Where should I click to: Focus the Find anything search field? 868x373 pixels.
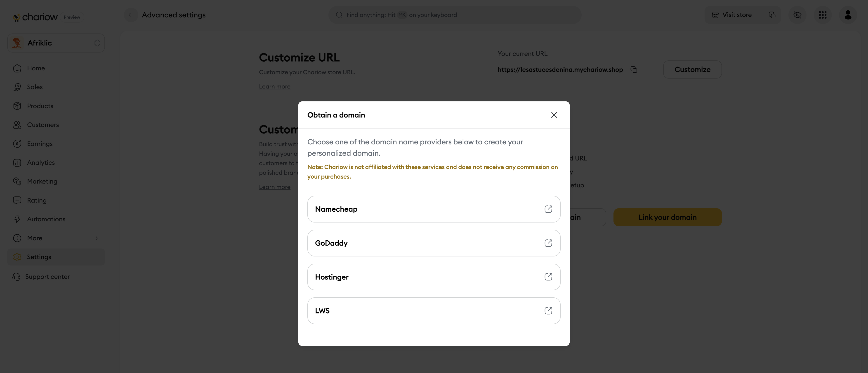coord(455,15)
